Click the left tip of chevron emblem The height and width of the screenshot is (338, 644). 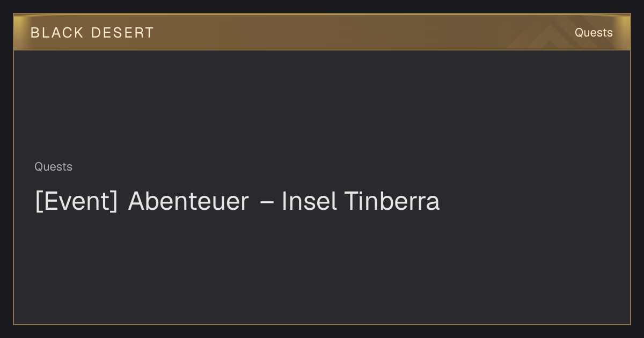510,47
